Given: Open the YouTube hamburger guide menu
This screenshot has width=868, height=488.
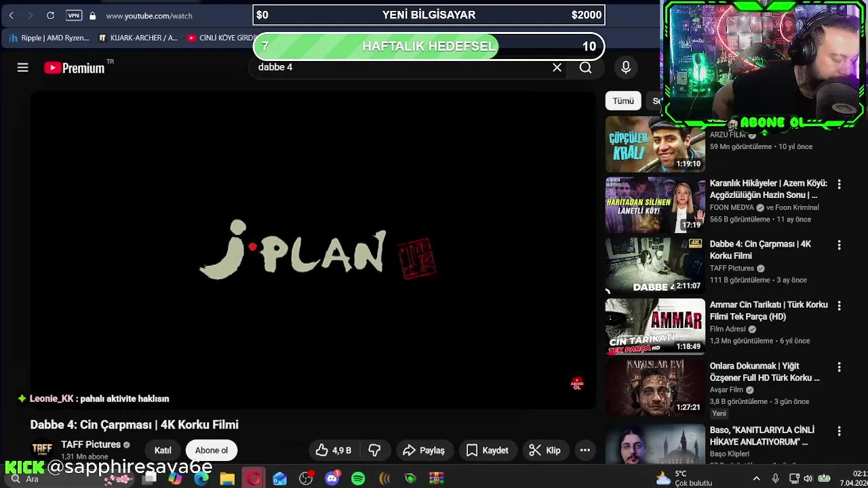Looking at the screenshot, I should tap(22, 68).
